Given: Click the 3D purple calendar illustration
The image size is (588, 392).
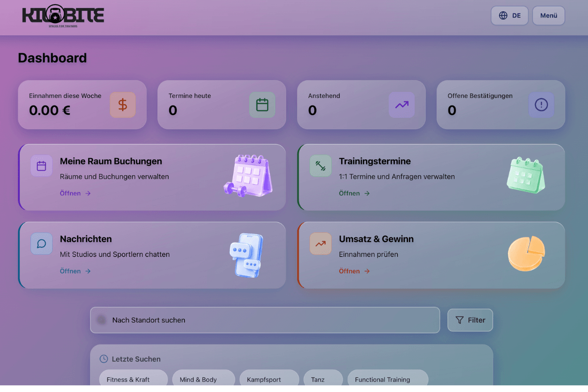Looking at the screenshot, I should [248, 176].
